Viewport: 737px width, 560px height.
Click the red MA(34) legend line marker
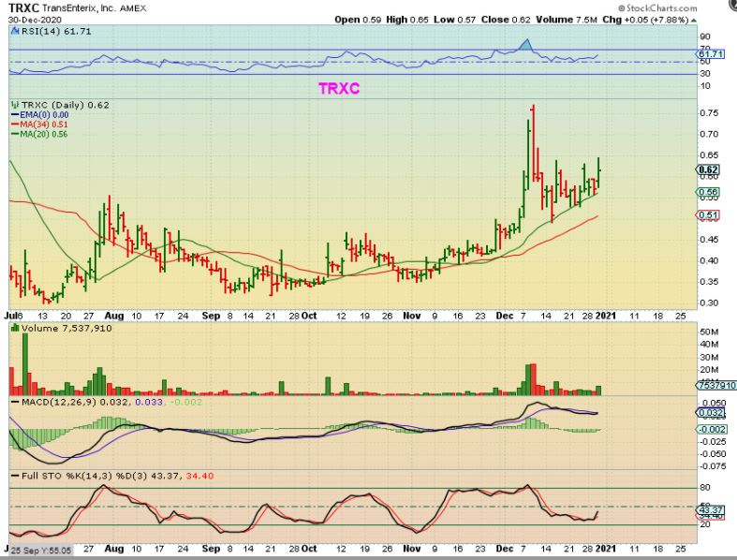(15, 125)
